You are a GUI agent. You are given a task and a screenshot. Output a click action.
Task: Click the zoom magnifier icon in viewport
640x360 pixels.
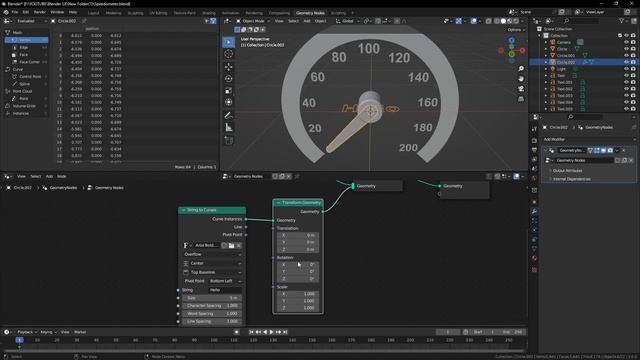coord(521,69)
